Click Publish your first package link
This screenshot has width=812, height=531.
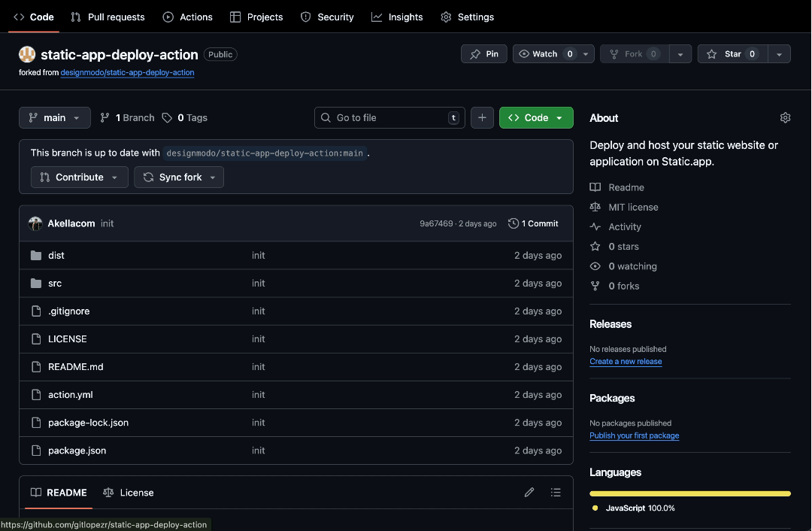(635, 435)
